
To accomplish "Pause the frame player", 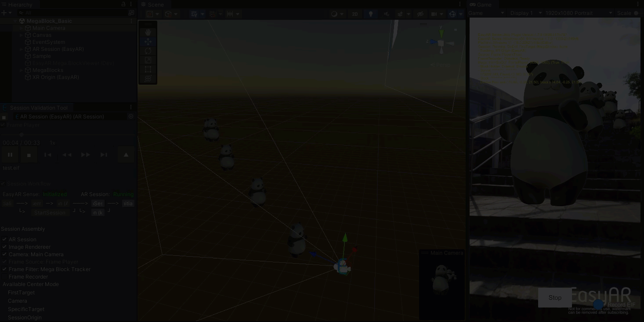I will pyautogui.click(x=10, y=155).
